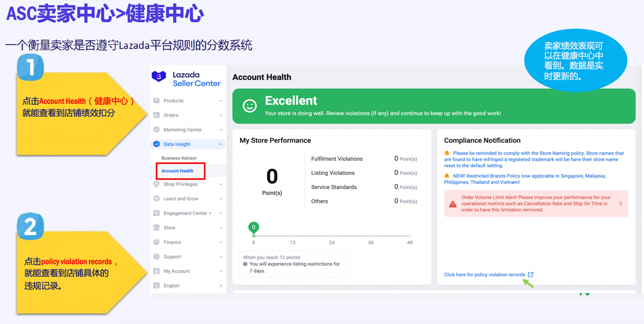
Task: Click the warning triangle in Order Volume alert
Action: tap(453, 204)
